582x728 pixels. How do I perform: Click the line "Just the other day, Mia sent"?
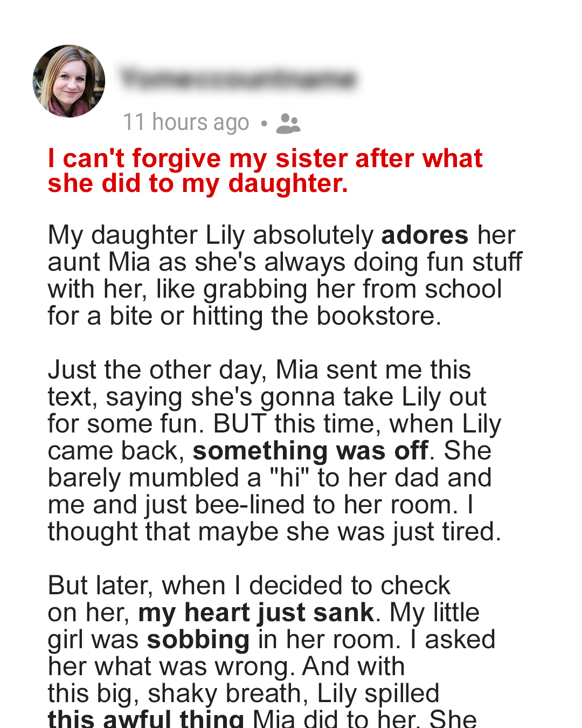pos(259,370)
